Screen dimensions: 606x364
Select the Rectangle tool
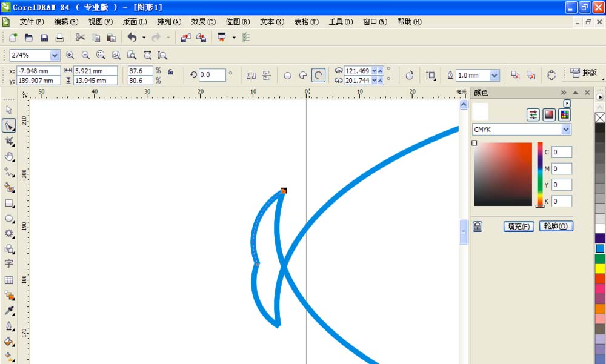click(x=8, y=204)
